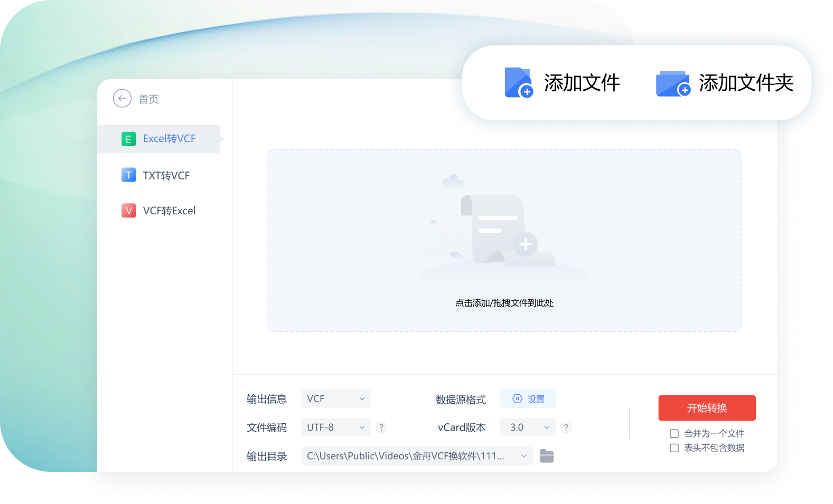This screenshot has height=504, width=833.
Task: Click 点击添加/拖拽文件到此处 text
Action: (504, 303)
